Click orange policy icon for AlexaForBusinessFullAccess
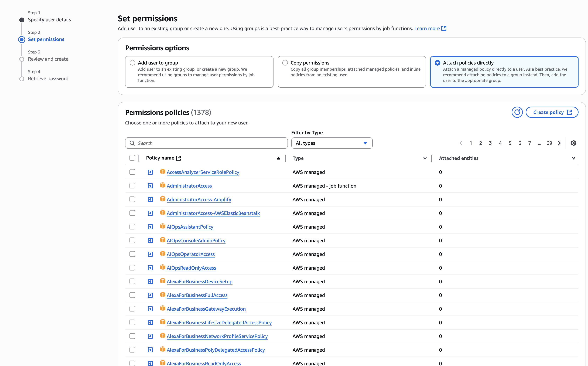 pyautogui.click(x=163, y=295)
